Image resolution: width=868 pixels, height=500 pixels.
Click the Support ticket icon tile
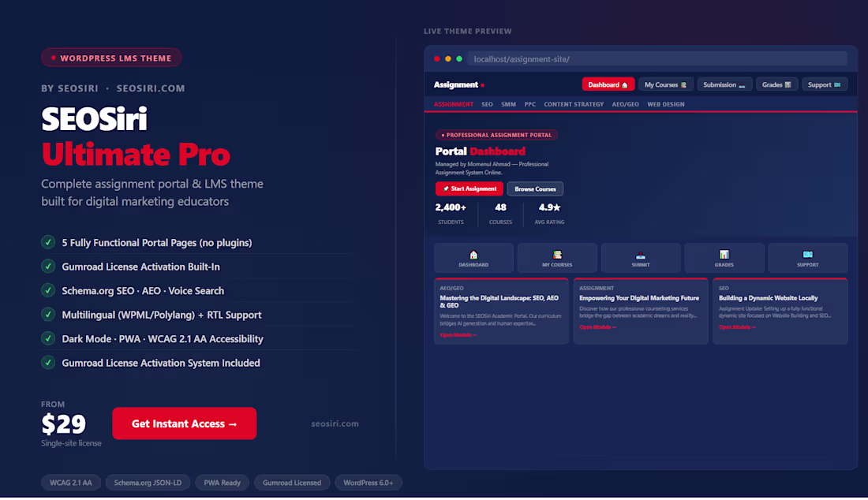[x=808, y=258]
